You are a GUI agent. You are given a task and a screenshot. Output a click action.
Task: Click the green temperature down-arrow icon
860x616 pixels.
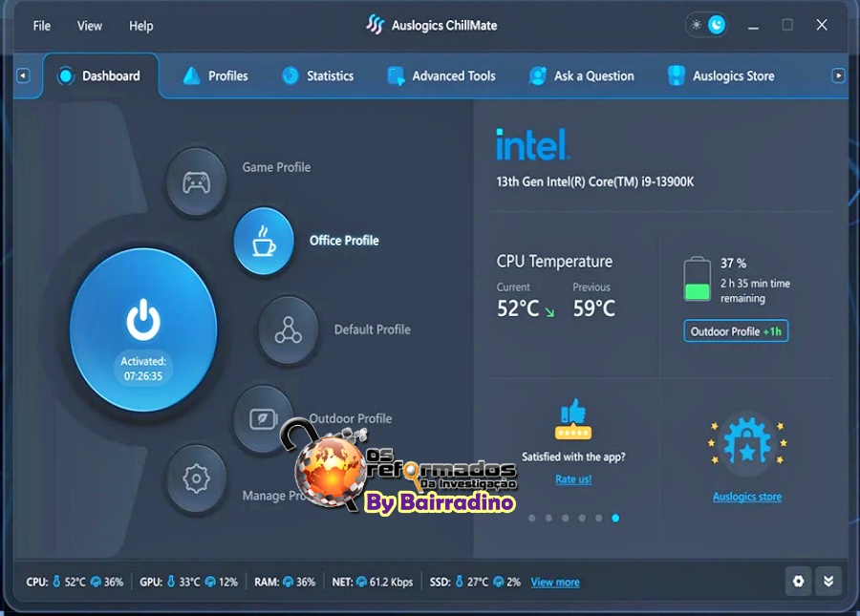click(x=549, y=312)
